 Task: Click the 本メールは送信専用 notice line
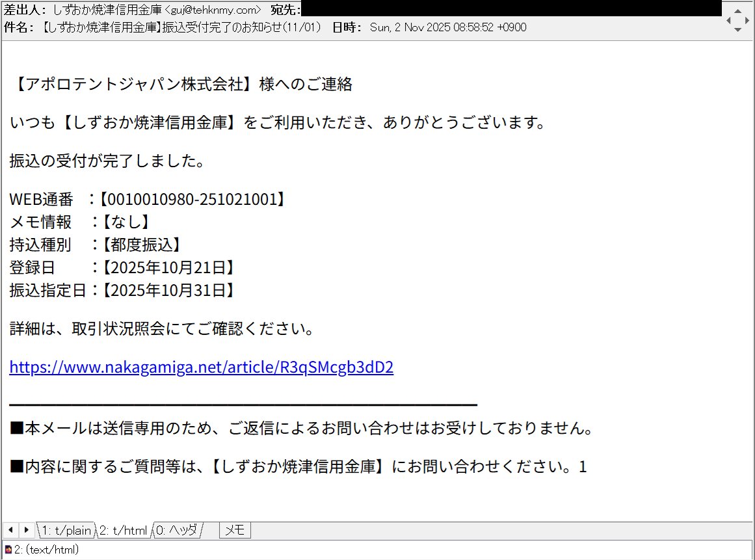[x=302, y=427]
